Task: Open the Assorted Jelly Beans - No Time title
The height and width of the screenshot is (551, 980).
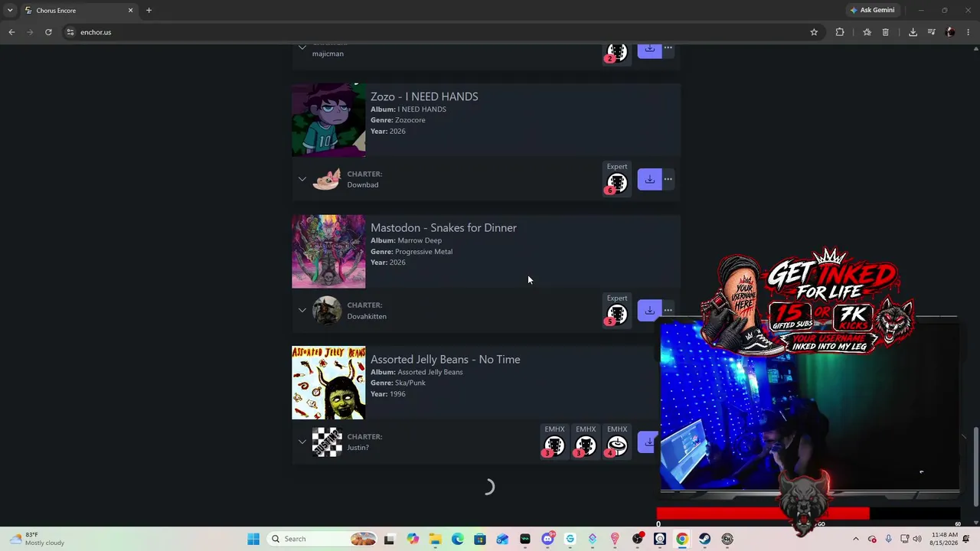Action: (445, 359)
